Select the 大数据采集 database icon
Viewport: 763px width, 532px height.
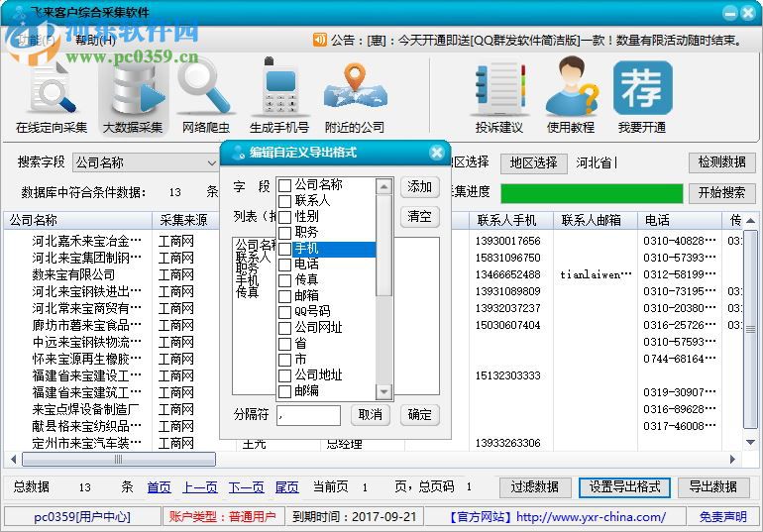click(x=132, y=93)
